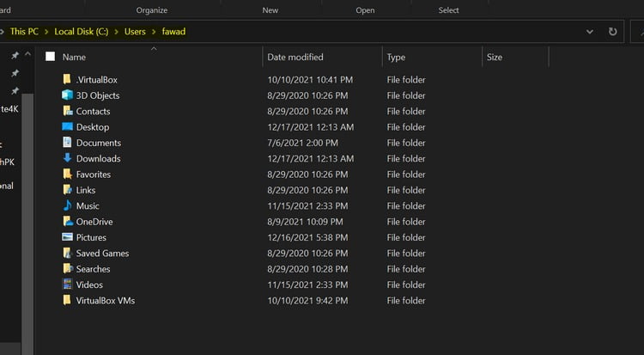Select the .VirtualBox folder name
644x355 pixels.
tap(96, 80)
